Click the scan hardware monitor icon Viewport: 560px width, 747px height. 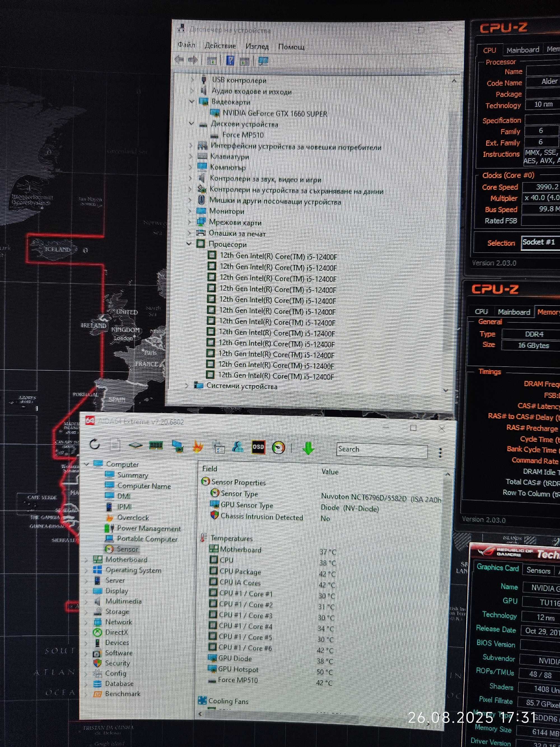click(x=263, y=61)
